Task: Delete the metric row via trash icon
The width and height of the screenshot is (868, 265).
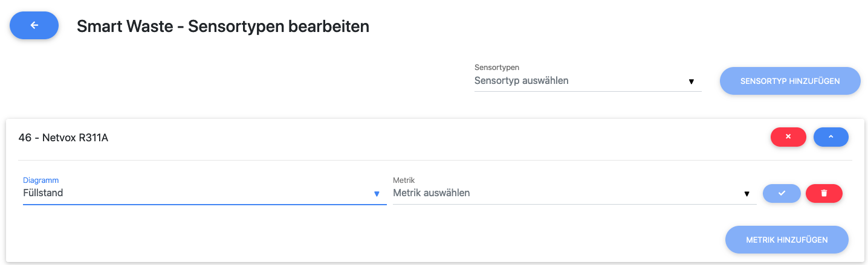Action: pyautogui.click(x=824, y=193)
